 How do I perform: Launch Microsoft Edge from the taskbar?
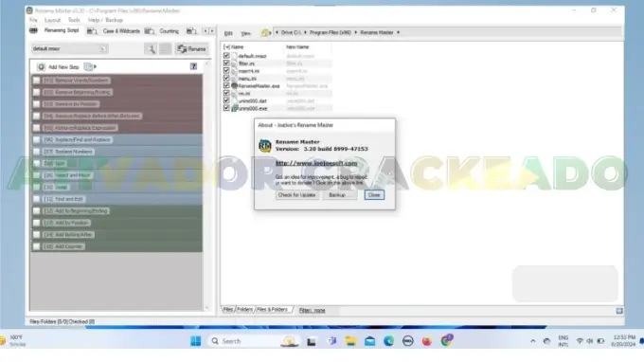point(388,341)
